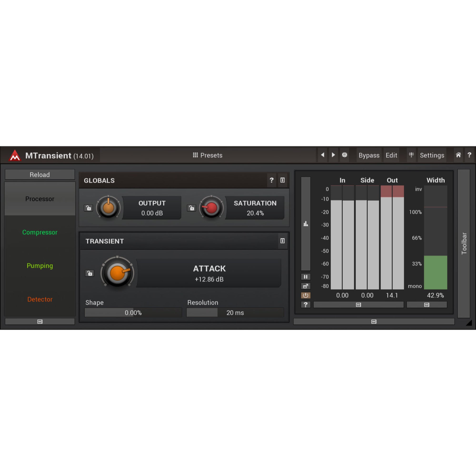
Task: Select the Detector device
Action: (40, 299)
